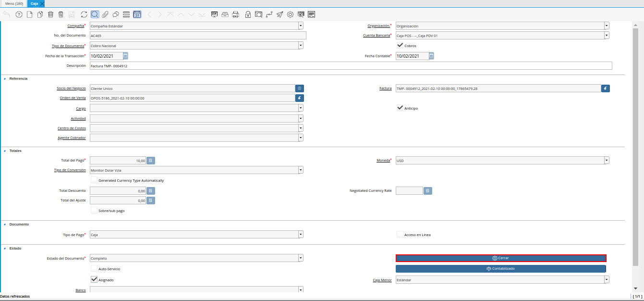
Task: Click the Cerrar button
Action: [500, 258]
